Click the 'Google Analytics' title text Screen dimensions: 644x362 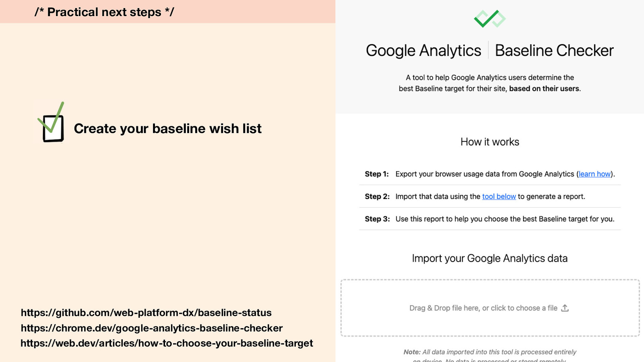pos(423,51)
